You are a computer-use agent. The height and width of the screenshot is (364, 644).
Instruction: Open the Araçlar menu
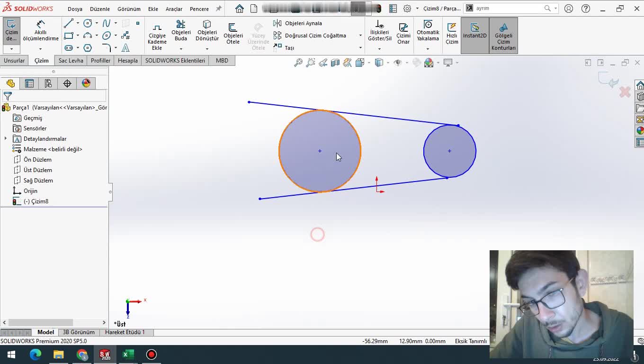coord(174,9)
